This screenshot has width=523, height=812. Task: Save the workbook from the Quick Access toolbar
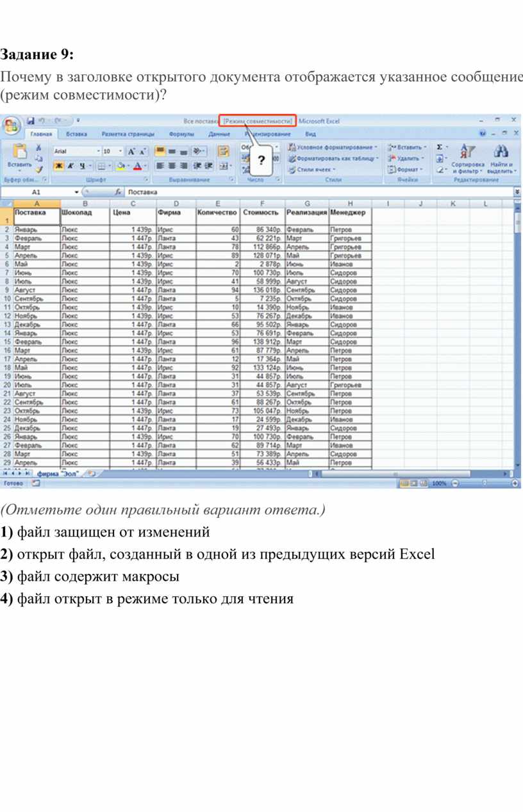pos(31,120)
